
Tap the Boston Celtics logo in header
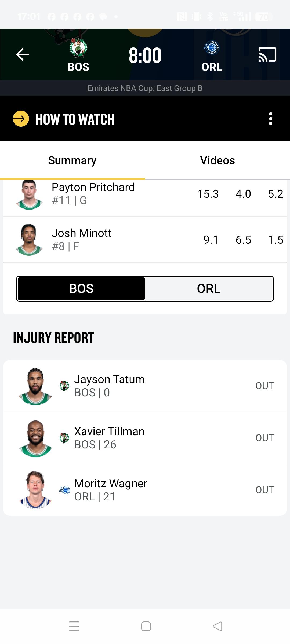click(x=78, y=48)
